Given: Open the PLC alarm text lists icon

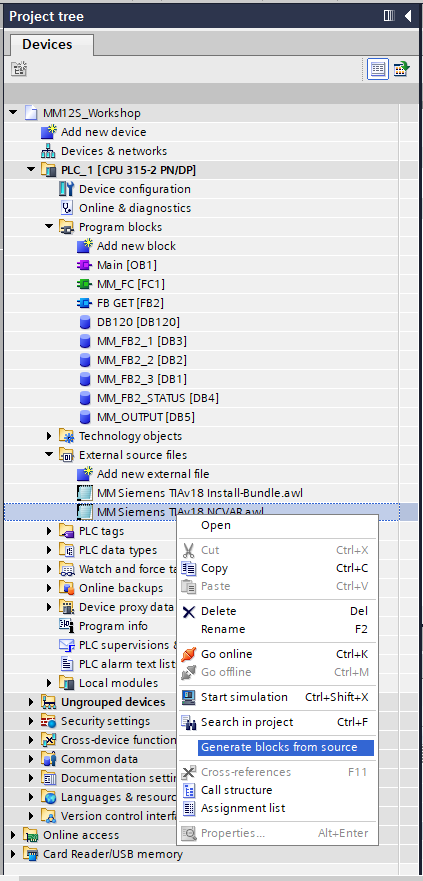Looking at the screenshot, I should pos(67,664).
